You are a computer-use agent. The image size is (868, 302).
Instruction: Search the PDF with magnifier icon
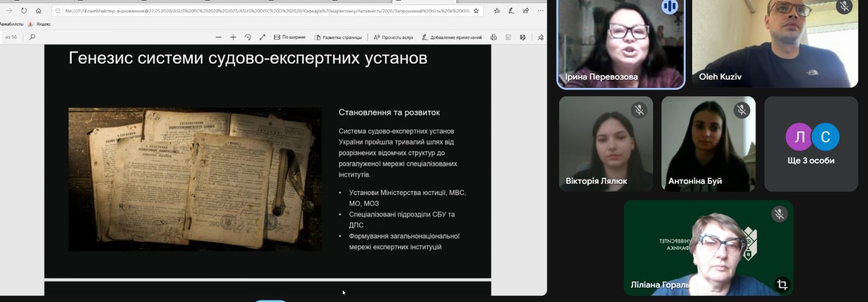32,37
